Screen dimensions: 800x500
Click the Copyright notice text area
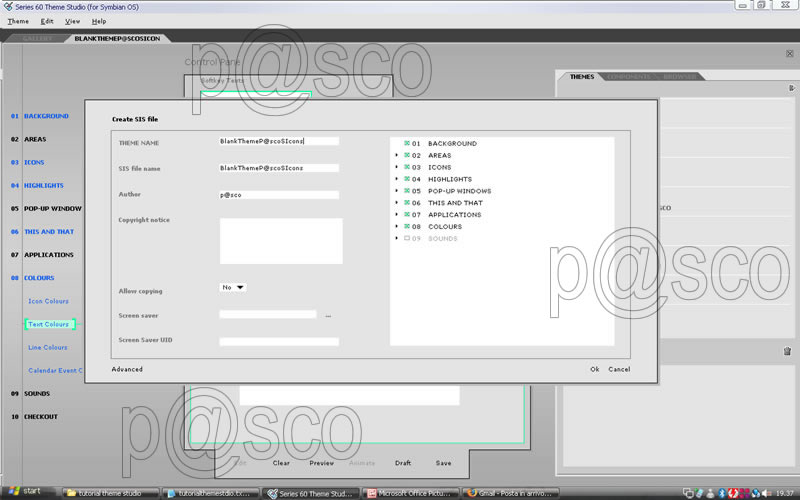pyautogui.click(x=281, y=241)
